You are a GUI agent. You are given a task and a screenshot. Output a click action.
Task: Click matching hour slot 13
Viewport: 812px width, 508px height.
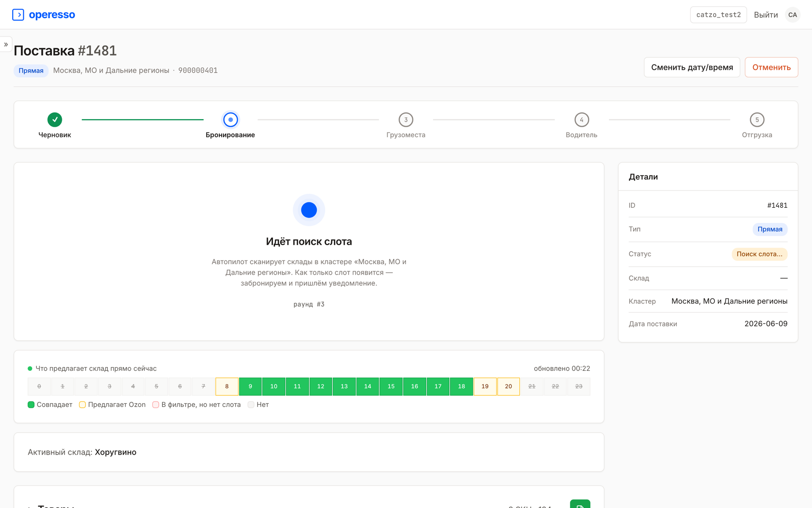[344, 387]
